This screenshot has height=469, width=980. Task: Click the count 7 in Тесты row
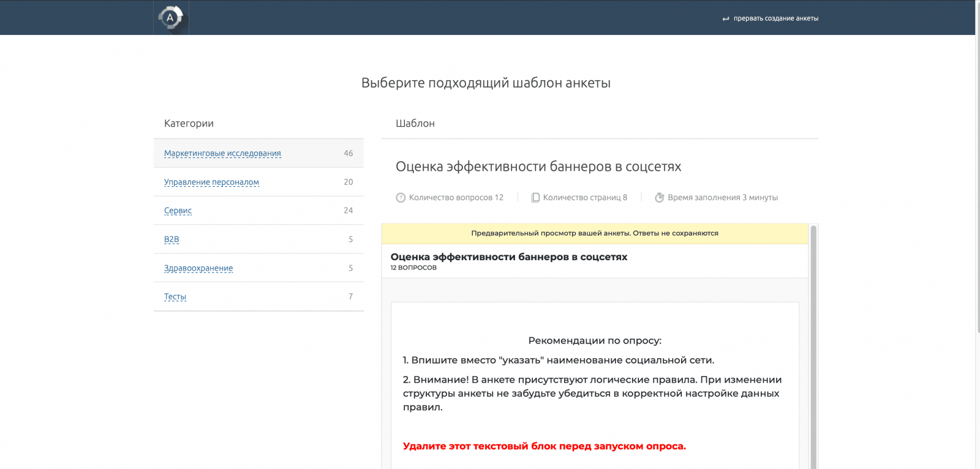350,296
